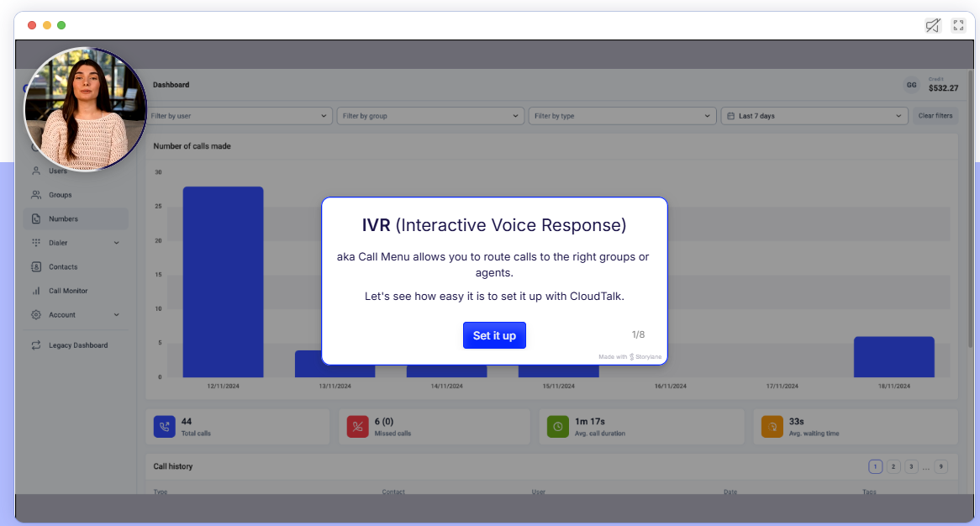Click the Total calls phone icon
Screen dimensions: 980x526
tap(165, 427)
